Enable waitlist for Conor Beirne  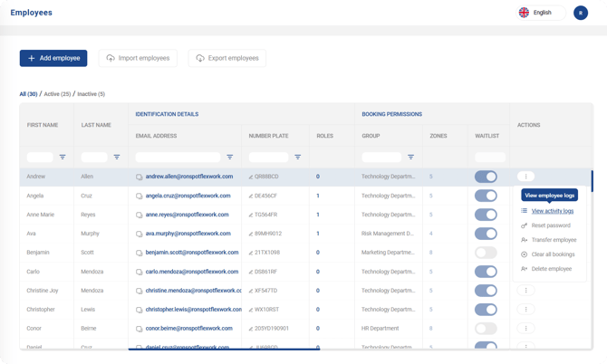[486, 329]
